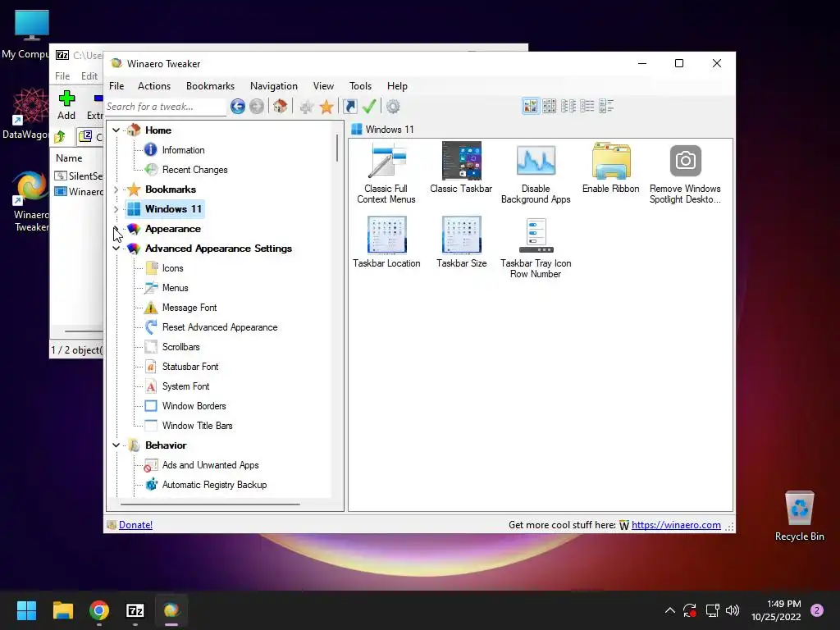840x630 pixels.
Task: Open the Edit menu in 7-Zip window
Action: [89, 76]
